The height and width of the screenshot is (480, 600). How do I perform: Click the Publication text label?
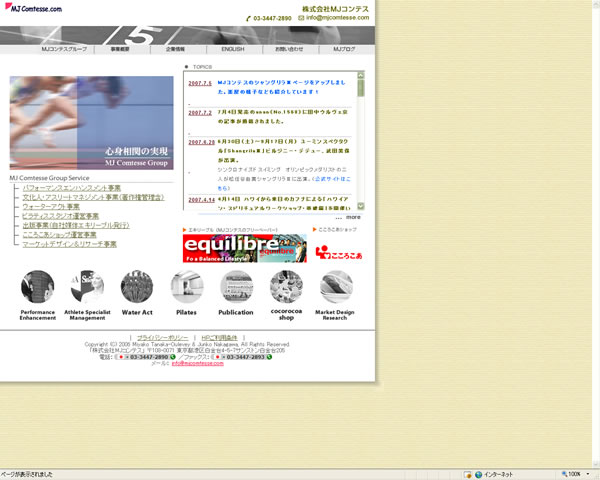(x=236, y=312)
